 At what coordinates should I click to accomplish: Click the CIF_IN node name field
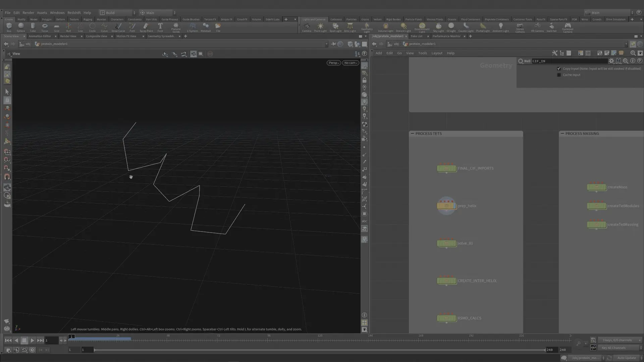(x=570, y=61)
